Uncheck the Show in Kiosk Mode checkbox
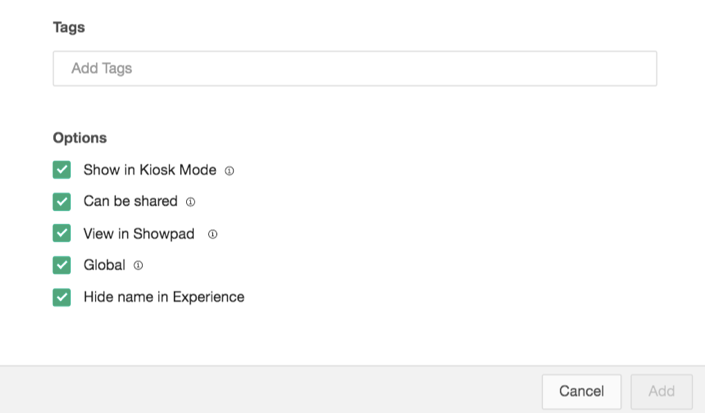 pyautogui.click(x=62, y=170)
